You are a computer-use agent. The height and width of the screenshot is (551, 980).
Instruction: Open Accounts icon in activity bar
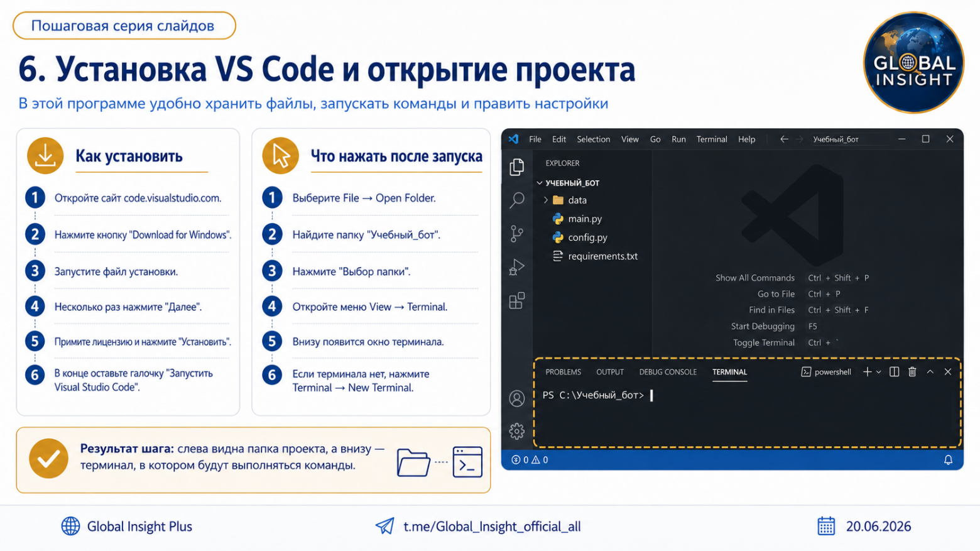click(x=517, y=398)
